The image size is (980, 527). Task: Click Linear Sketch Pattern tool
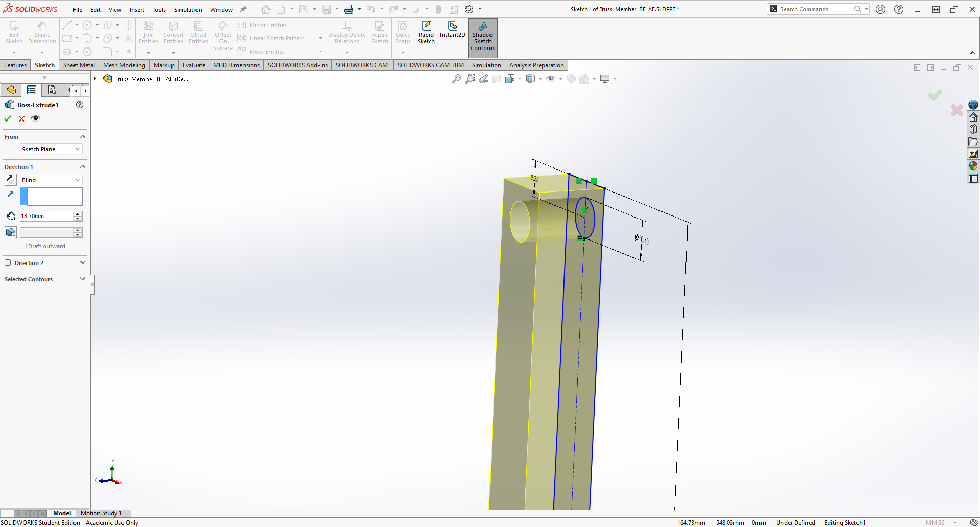coord(271,38)
